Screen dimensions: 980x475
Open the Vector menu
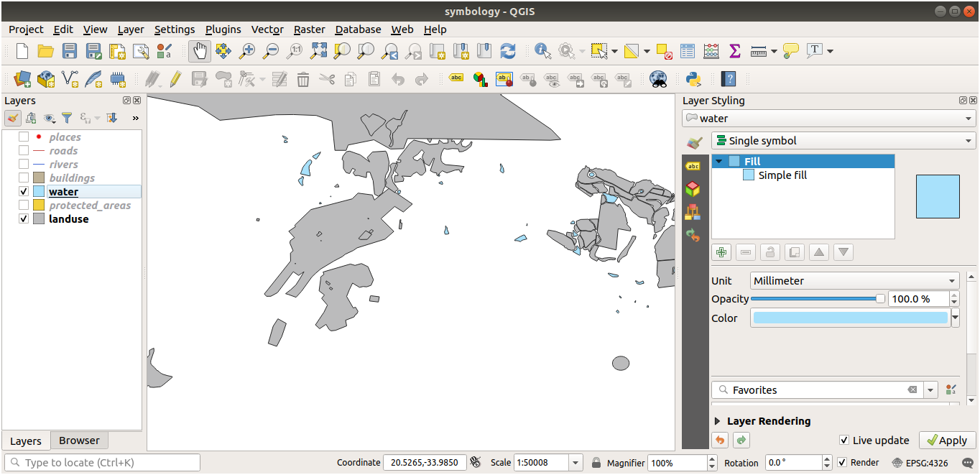coord(267,29)
